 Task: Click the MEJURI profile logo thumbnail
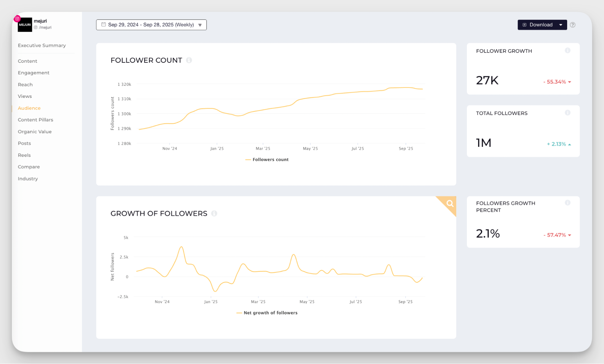tap(25, 25)
